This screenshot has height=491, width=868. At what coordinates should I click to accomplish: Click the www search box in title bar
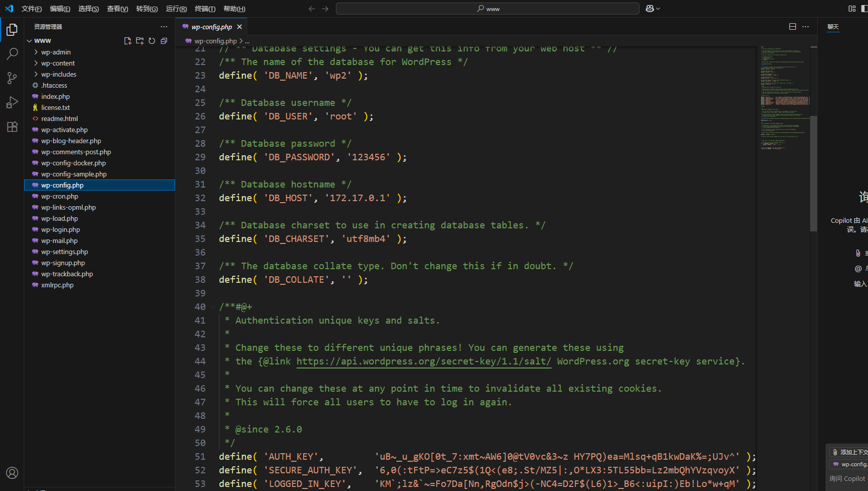point(488,9)
